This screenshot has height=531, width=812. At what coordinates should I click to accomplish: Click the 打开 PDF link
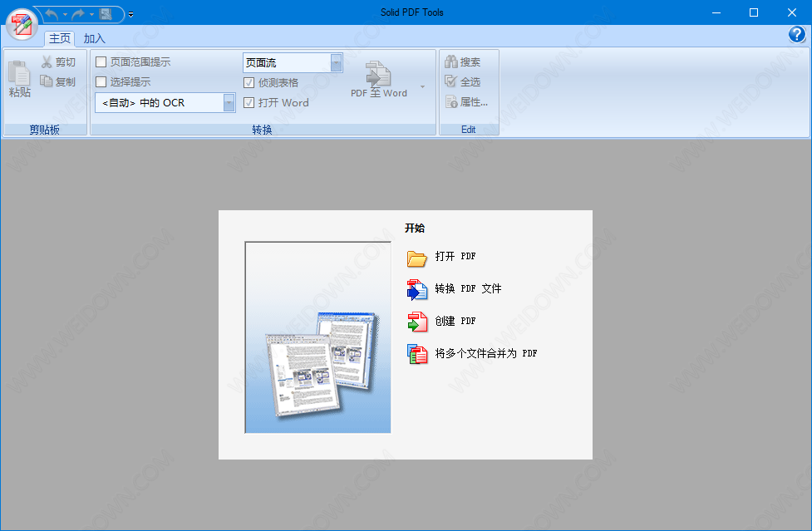point(455,256)
